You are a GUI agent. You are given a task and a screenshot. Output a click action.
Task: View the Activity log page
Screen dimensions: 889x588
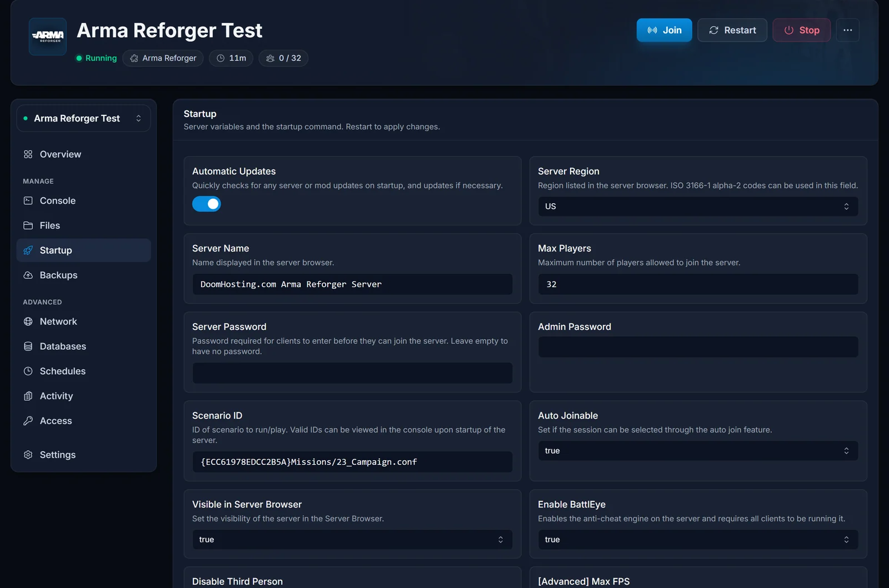pos(83,396)
